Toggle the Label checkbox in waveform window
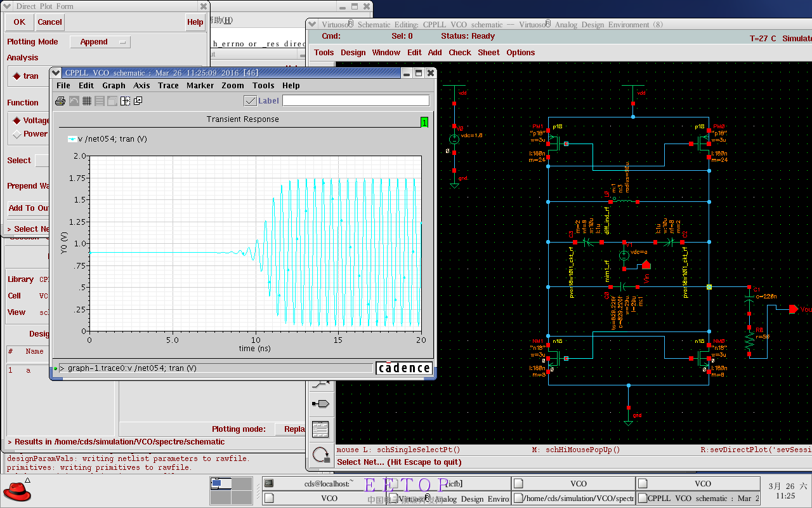 pyautogui.click(x=250, y=100)
